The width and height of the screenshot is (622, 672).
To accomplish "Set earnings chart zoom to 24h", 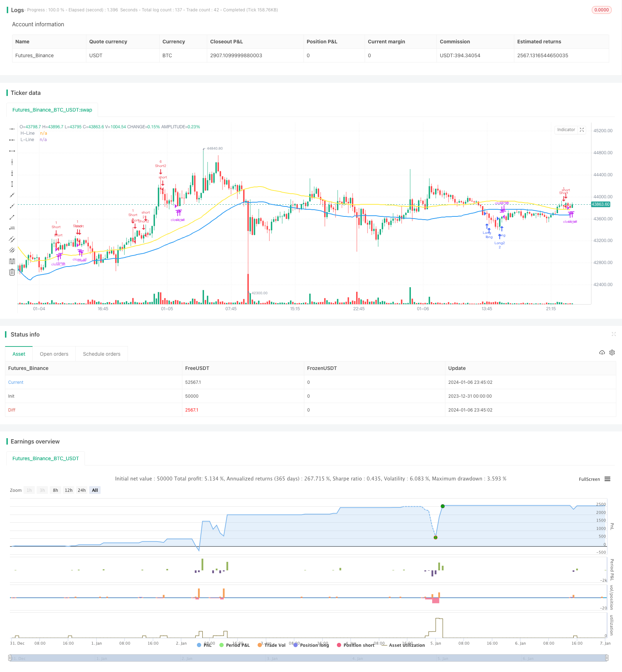I will 82,490.
